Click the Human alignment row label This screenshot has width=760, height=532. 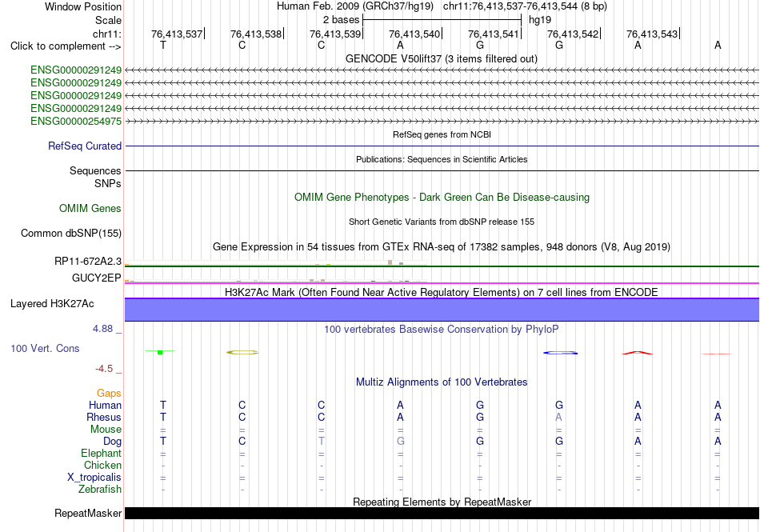[105, 405]
